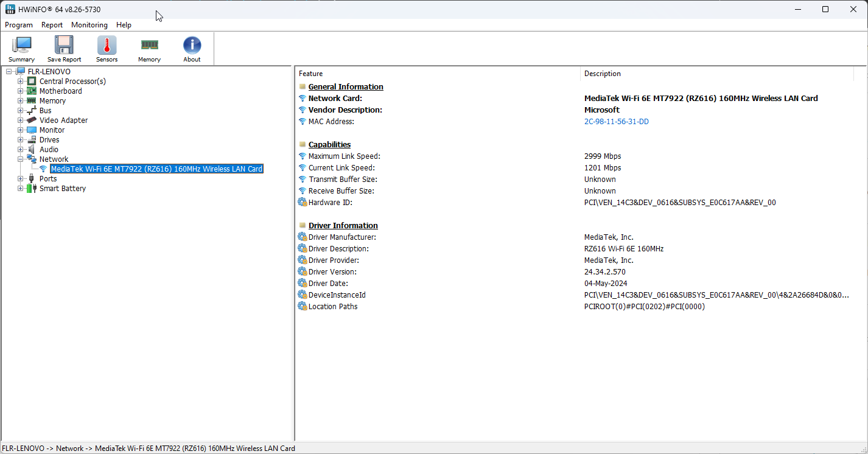Click the PCIROOT(0)#PCI(0202)#PCI(0000) value
Viewport: 868px width, 454px height.
645,307
